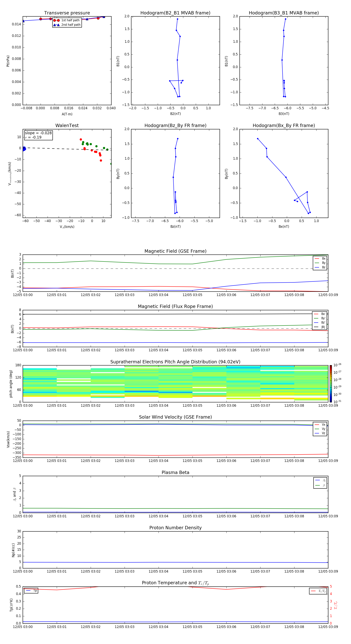The width and height of the screenshot is (351, 644).
Task: Click 'pitch angle (deg)' axis label
Action: [11, 384]
